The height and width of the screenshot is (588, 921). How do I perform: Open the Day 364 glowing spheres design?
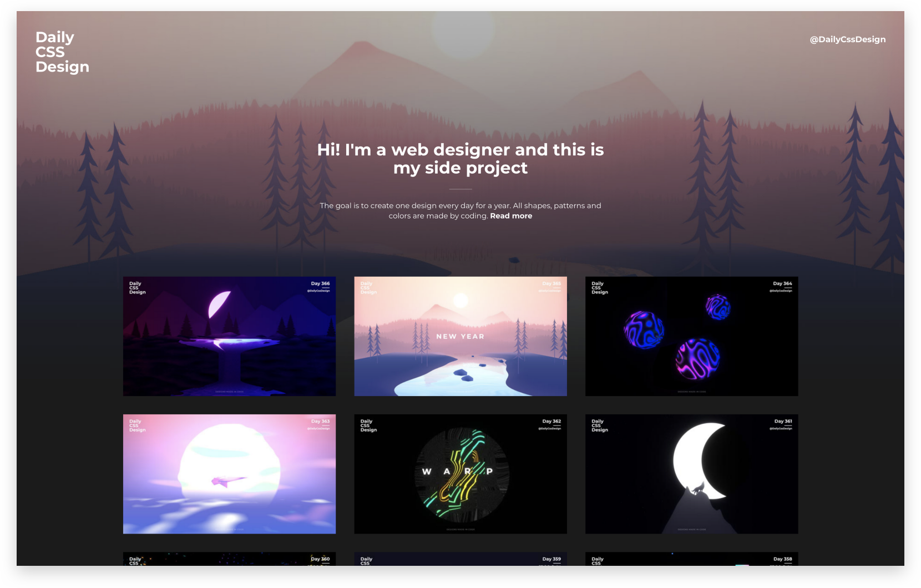tap(691, 336)
